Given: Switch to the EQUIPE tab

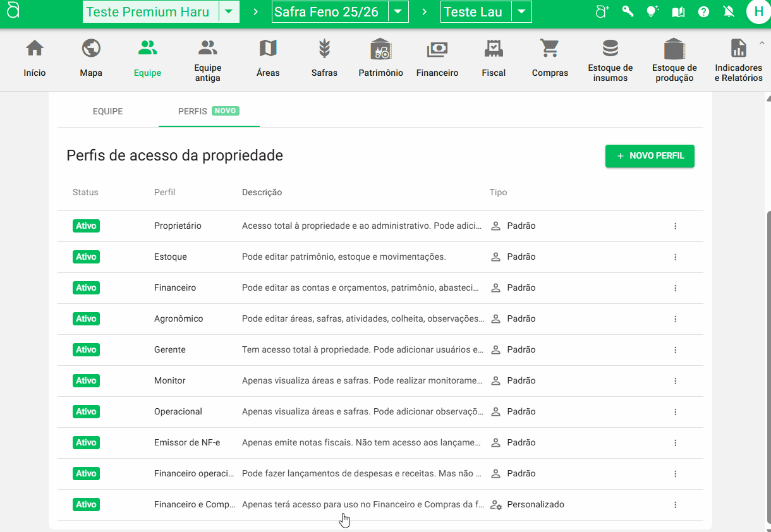Looking at the screenshot, I should click(107, 111).
